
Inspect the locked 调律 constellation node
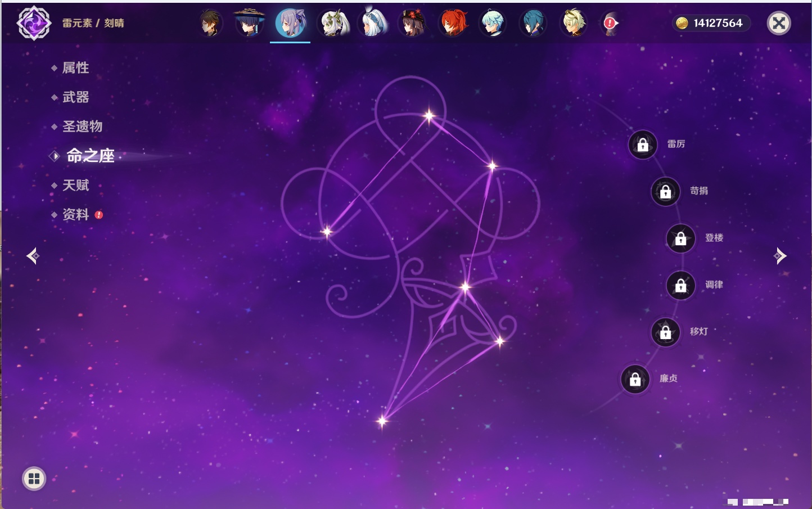(681, 285)
